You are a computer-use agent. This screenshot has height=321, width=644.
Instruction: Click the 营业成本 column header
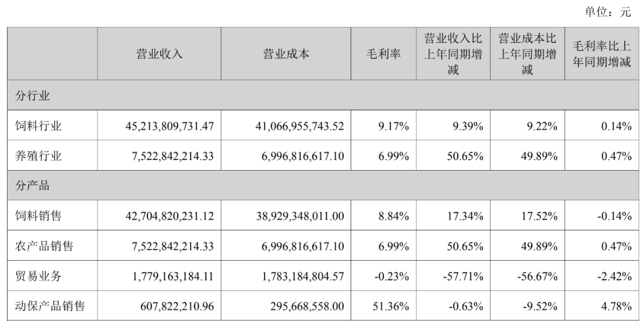coord(286,54)
